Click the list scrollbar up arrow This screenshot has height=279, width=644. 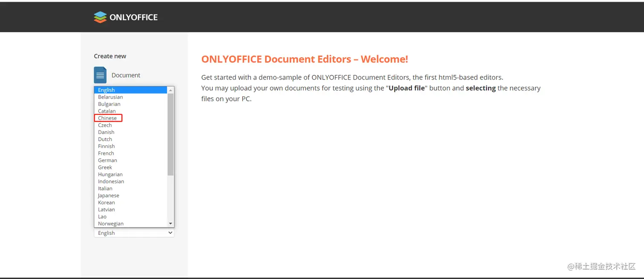(x=170, y=90)
